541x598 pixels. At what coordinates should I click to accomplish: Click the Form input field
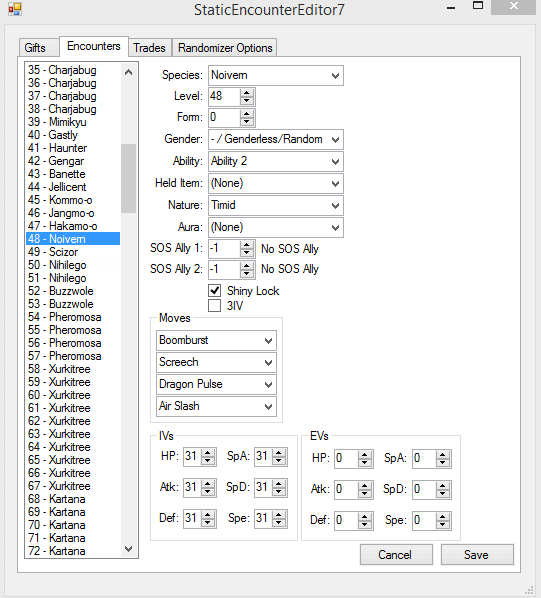225,117
